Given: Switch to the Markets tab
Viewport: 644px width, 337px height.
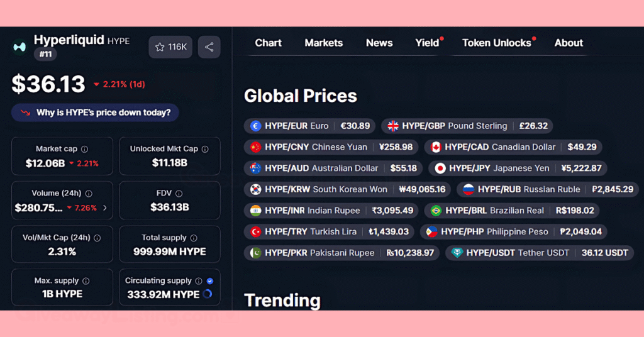Looking at the screenshot, I should pos(324,43).
